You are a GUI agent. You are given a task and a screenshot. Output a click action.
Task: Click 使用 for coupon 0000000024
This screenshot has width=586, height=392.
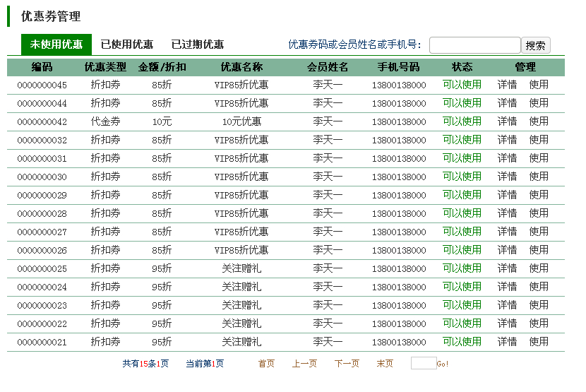click(539, 287)
